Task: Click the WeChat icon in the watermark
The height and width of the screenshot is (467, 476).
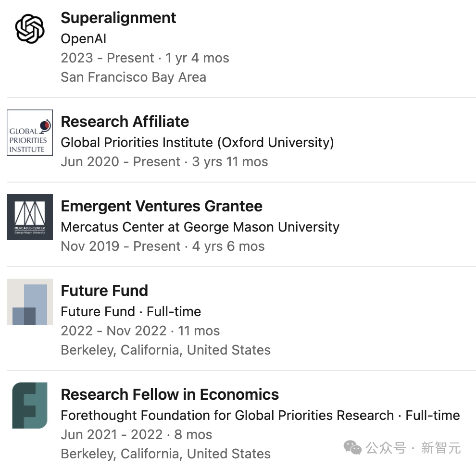Action: tap(352, 448)
